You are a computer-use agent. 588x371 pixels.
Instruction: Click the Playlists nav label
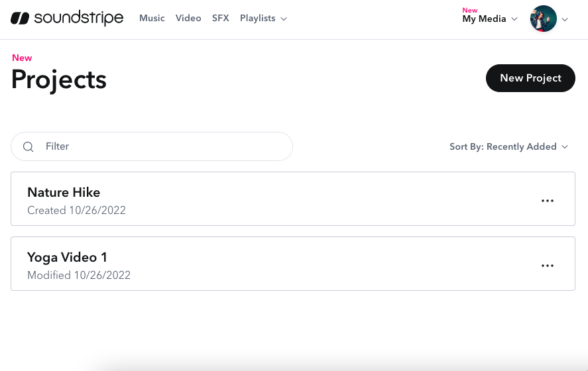257,19
